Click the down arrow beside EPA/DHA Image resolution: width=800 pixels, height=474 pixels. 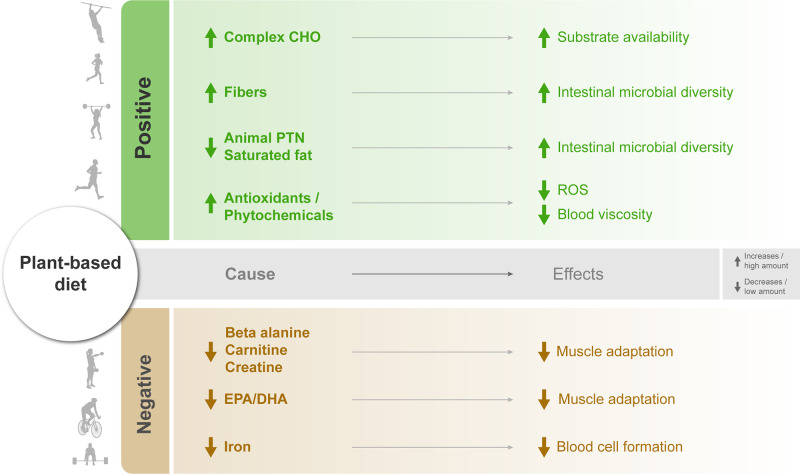click(x=211, y=400)
